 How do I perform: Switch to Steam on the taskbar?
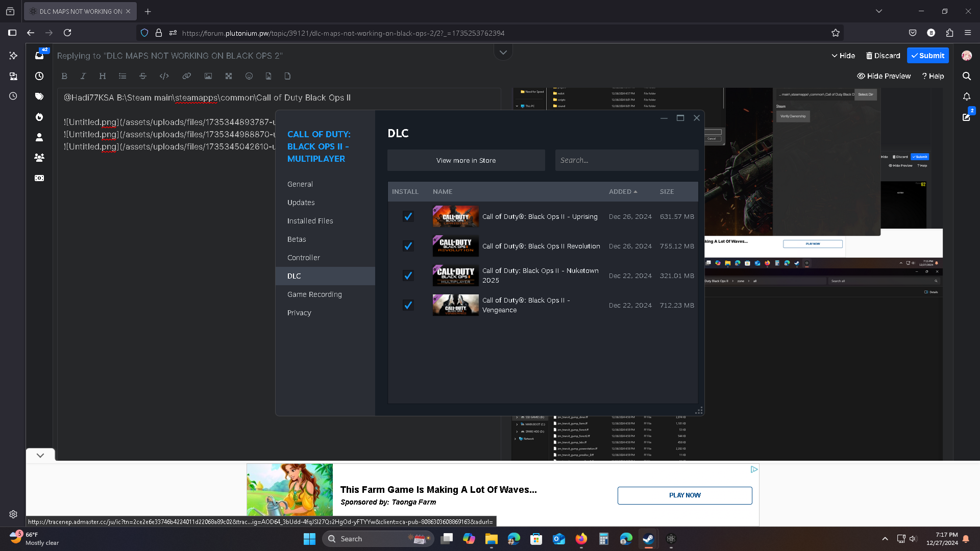point(648,539)
